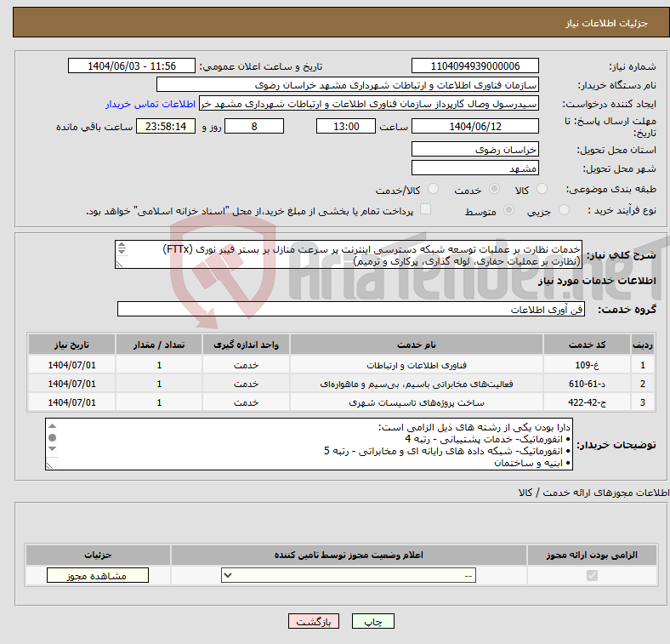The height and width of the screenshot is (644, 670).
Task: Click ساخت پروژه‌های تاسیسات شهری service name
Action: click(x=416, y=402)
